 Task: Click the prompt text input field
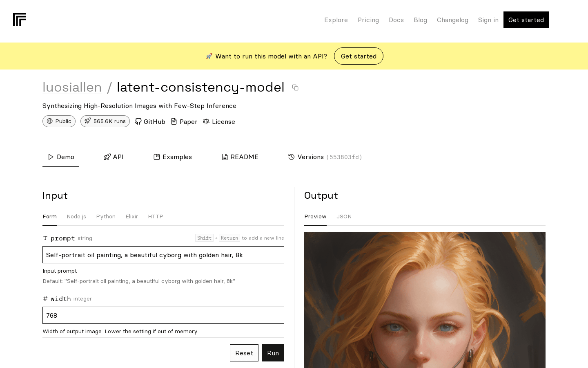163,255
